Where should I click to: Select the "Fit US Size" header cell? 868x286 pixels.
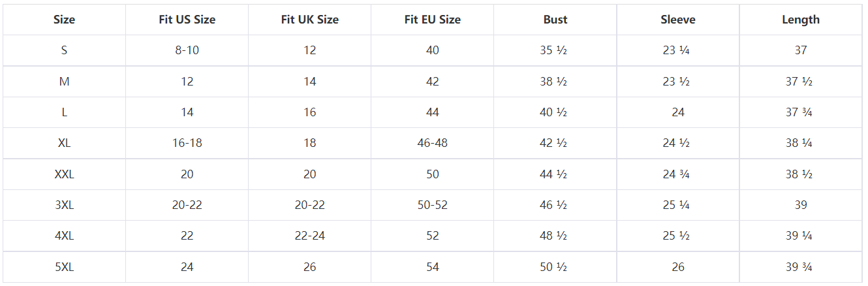(x=187, y=20)
